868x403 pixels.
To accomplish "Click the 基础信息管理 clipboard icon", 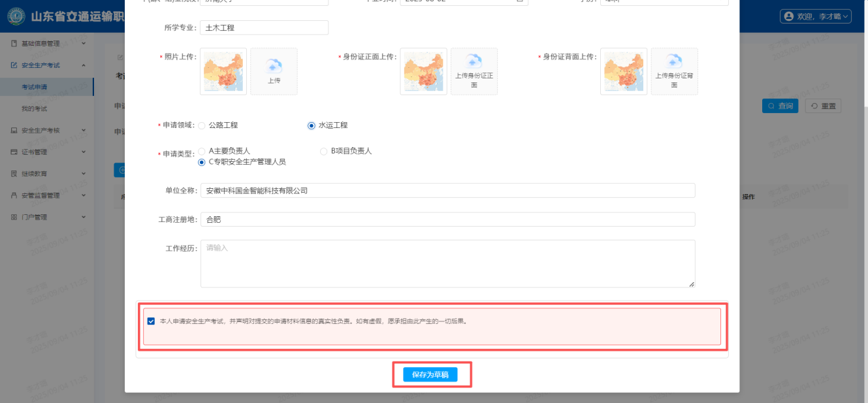I will [x=14, y=44].
